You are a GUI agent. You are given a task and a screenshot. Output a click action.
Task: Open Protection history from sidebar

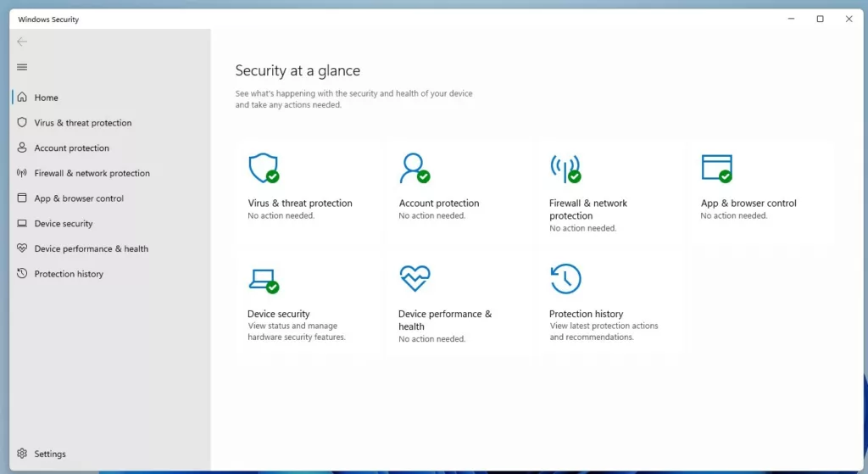point(69,274)
